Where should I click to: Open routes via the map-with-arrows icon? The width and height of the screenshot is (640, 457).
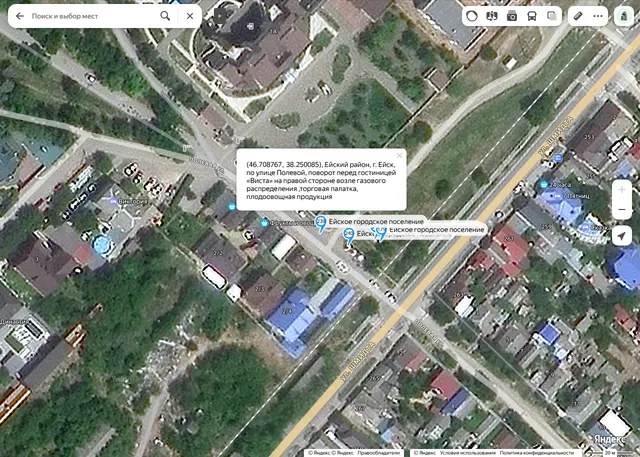pyautogui.click(x=492, y=16)
